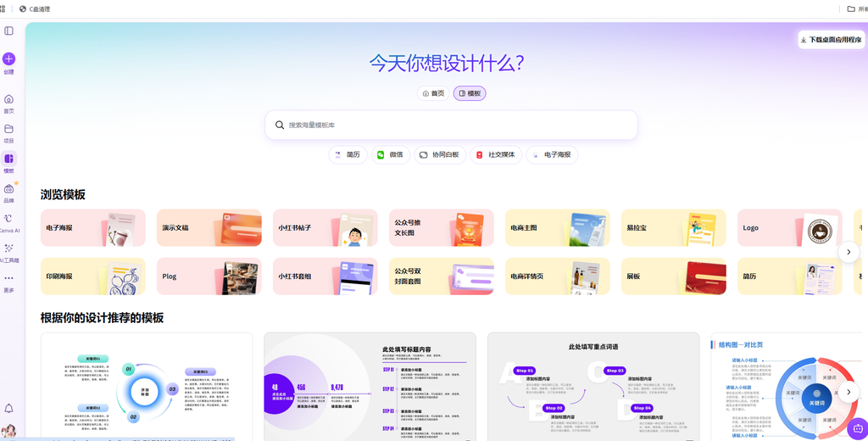868x441 pixels.
Task: Open the AI tools sparkle icon
Action: [8, 248]
